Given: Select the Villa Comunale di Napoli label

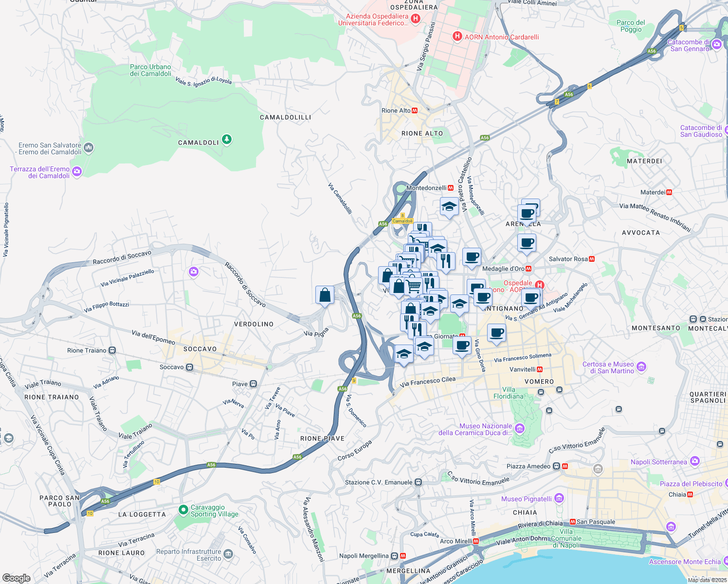Looking at the screenshot, I should (x=566, y=538).
